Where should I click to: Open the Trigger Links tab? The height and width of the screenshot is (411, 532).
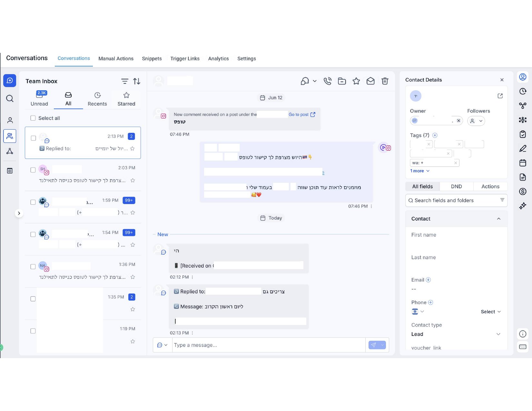click(185, 59)
